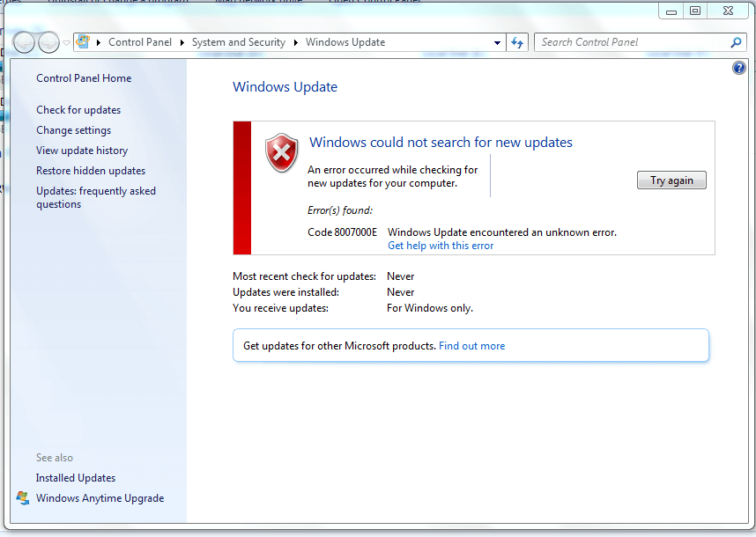This screenshot has height=537, width=756.
Task: Open Updates: frequently asked questions
Action: pyautogui.click(x=96, y=197)
